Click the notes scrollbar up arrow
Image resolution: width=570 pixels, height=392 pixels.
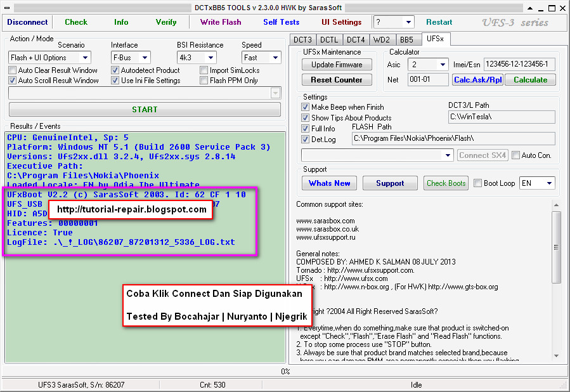556,205
